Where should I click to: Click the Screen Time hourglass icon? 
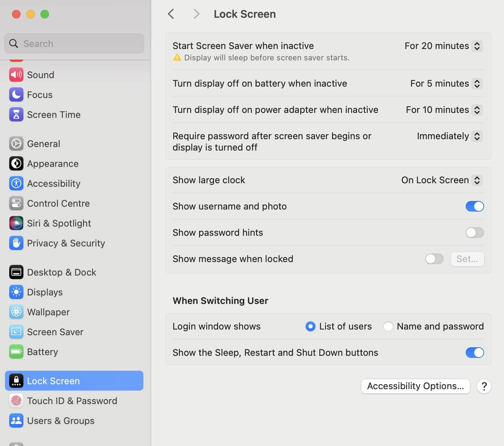point(16,114)
